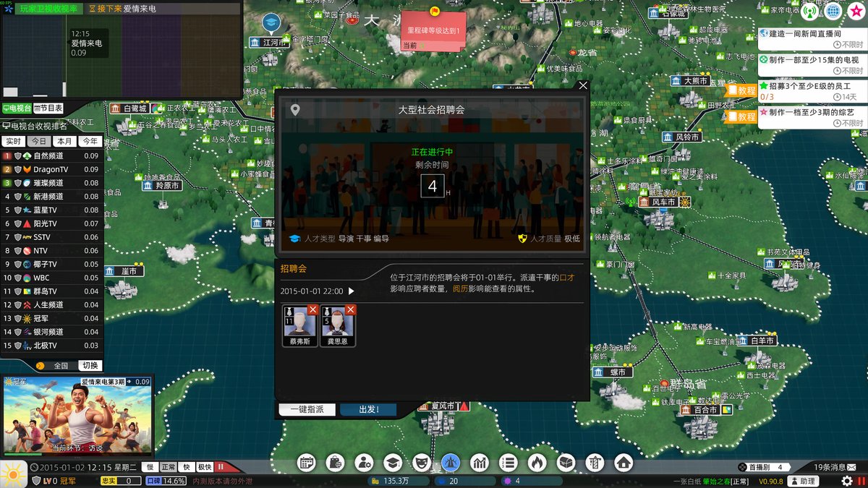Open the shop bag icon on bottom toolbar
The image size is (868, 488).
pos(335,464)
